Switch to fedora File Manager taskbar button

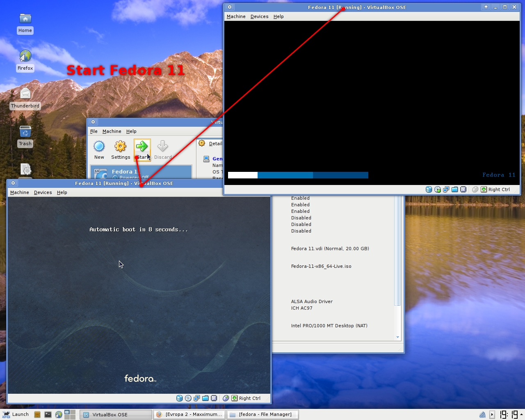(262, 415)
